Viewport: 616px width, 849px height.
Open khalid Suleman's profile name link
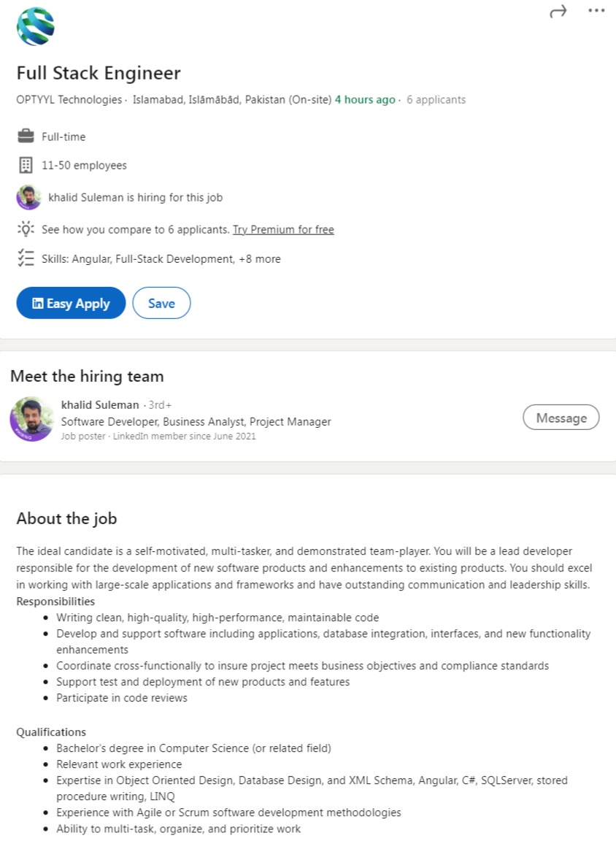[100, 404]
